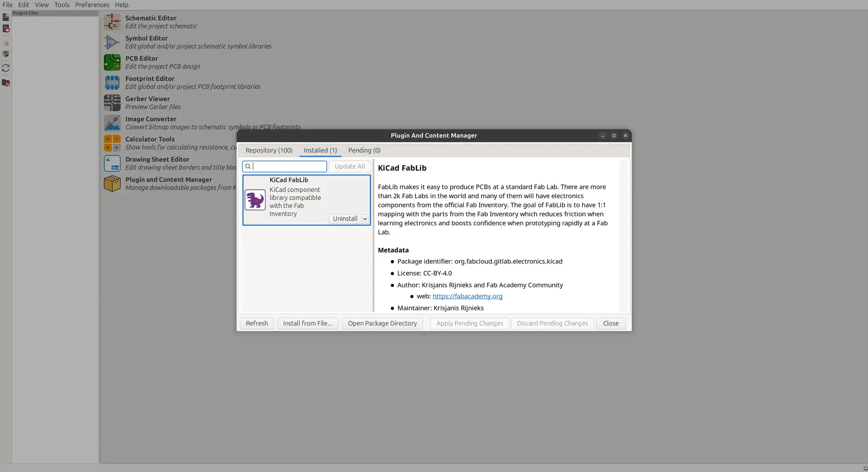Launch the Drawing Sheet Editor
Screen dimensions: 868x472
click(112, 164)
